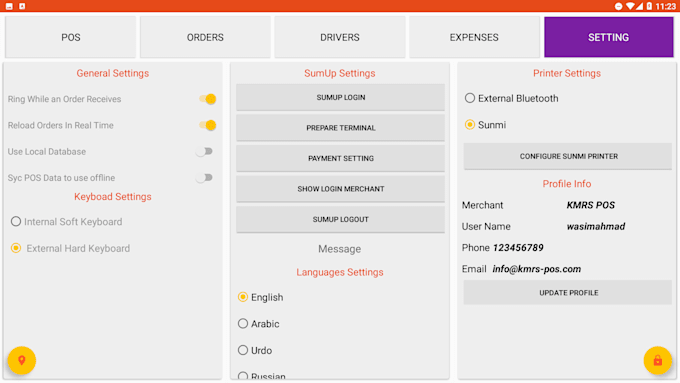Click PREPARE TERMINAL button

[340, 128]
